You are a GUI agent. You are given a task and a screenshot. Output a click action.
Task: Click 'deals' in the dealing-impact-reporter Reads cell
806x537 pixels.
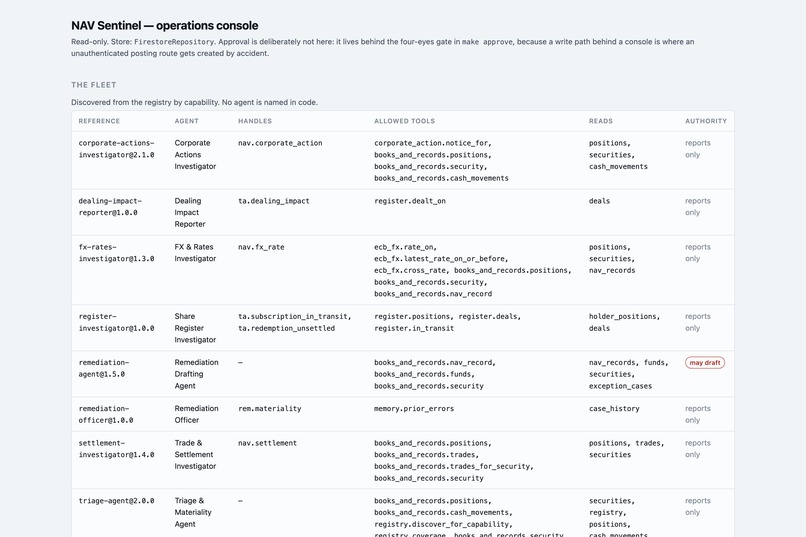pyautogui.click(x=599, y=201)
